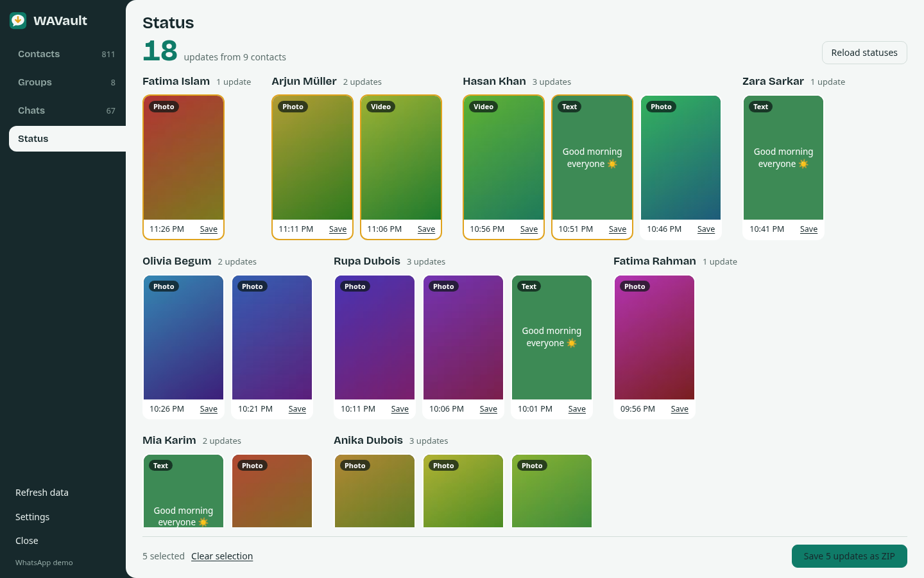The image size is (924, 578).
Task: Clear the current selection
Action: [222, 556]
